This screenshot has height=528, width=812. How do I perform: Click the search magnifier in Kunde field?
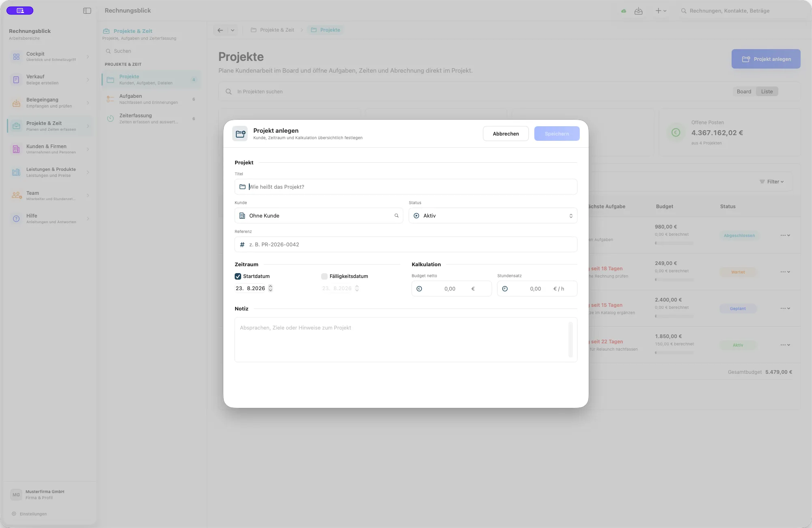(397, 216)
